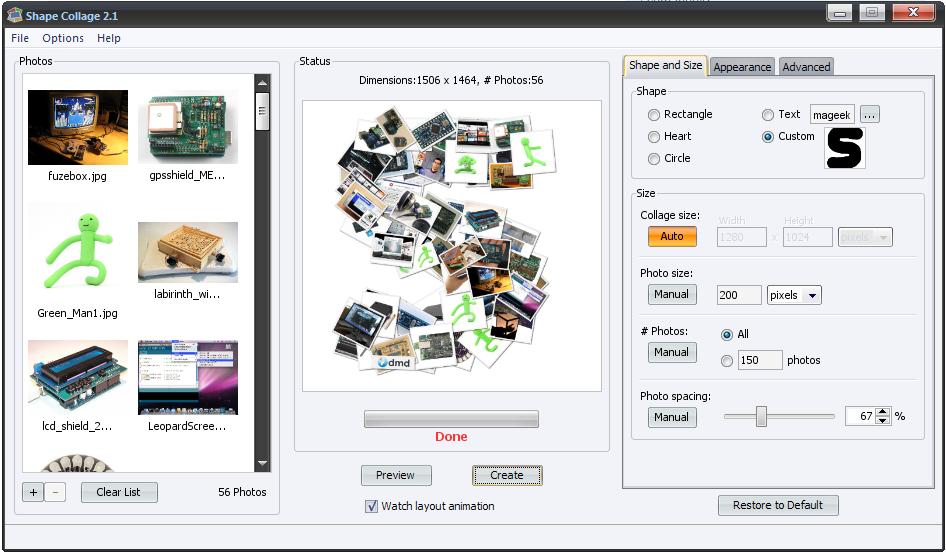The image size is (946, 552).
Task: Click the custom S shape preview image
Action: pos(844,148)
